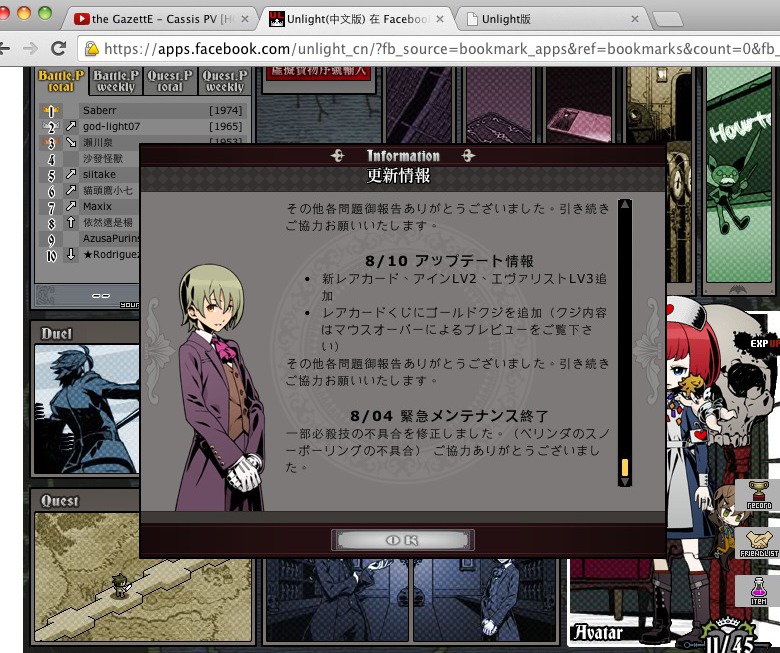This screenshot has width=780, height=653.
Task: Click the down arrow icon beside ★Rodriguez
Action: click(x=71, y=255)
